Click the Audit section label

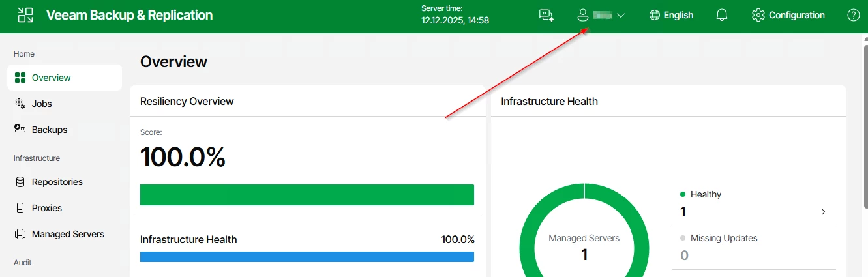tap(23, 263)
